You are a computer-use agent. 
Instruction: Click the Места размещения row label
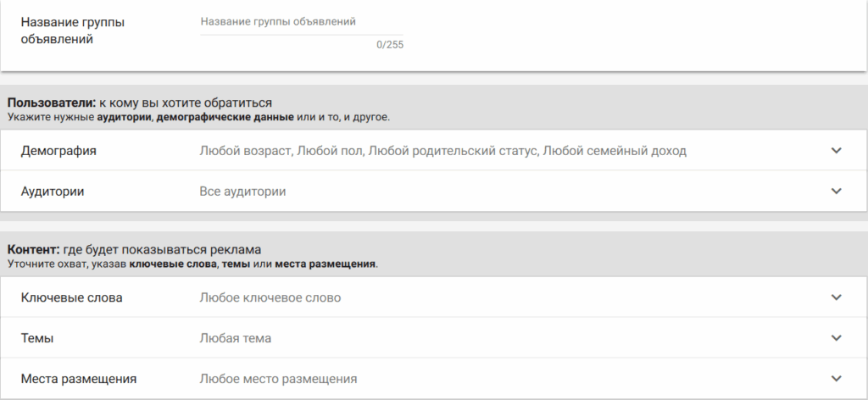[x=78, y=379]
